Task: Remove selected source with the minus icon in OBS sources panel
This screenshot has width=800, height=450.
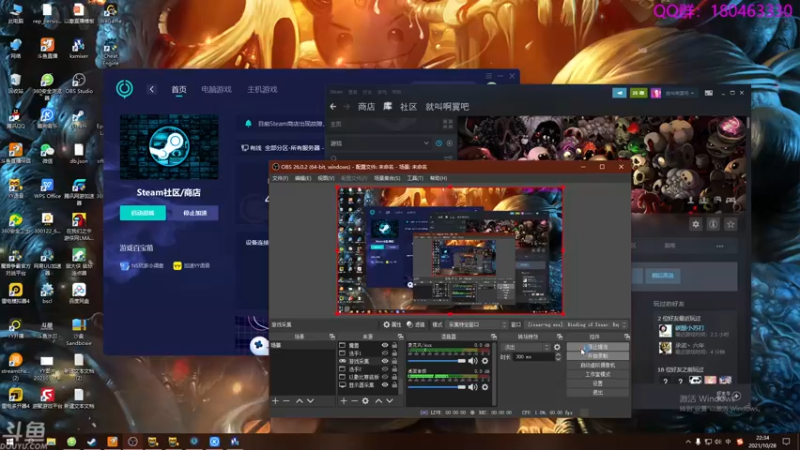Action: (354, 401)
